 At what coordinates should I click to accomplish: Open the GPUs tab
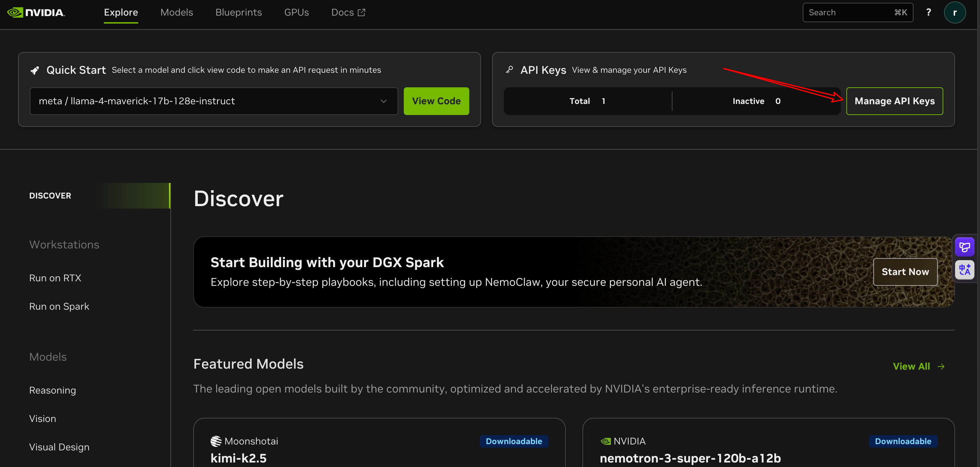pos(296,12)
